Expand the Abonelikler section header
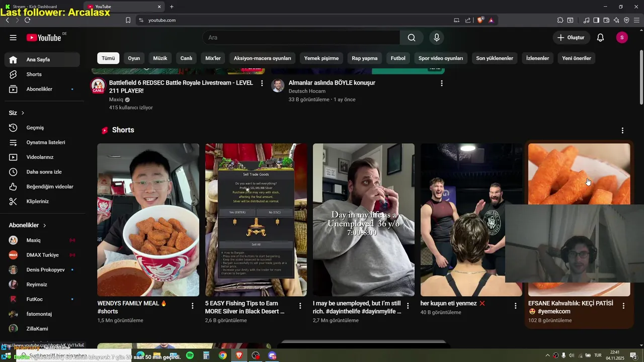 click(28, 225)
